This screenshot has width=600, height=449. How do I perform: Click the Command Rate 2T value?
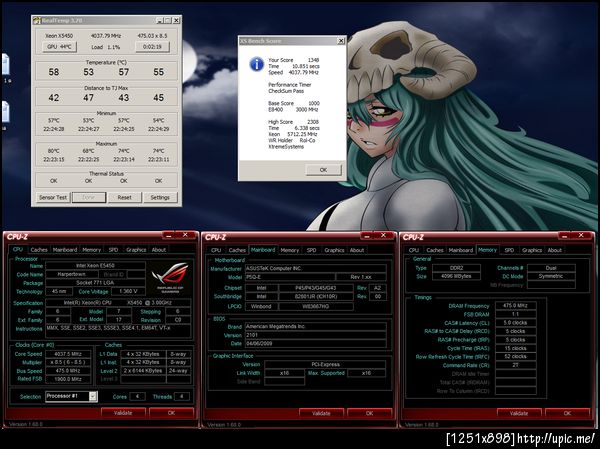pos(515,365)
